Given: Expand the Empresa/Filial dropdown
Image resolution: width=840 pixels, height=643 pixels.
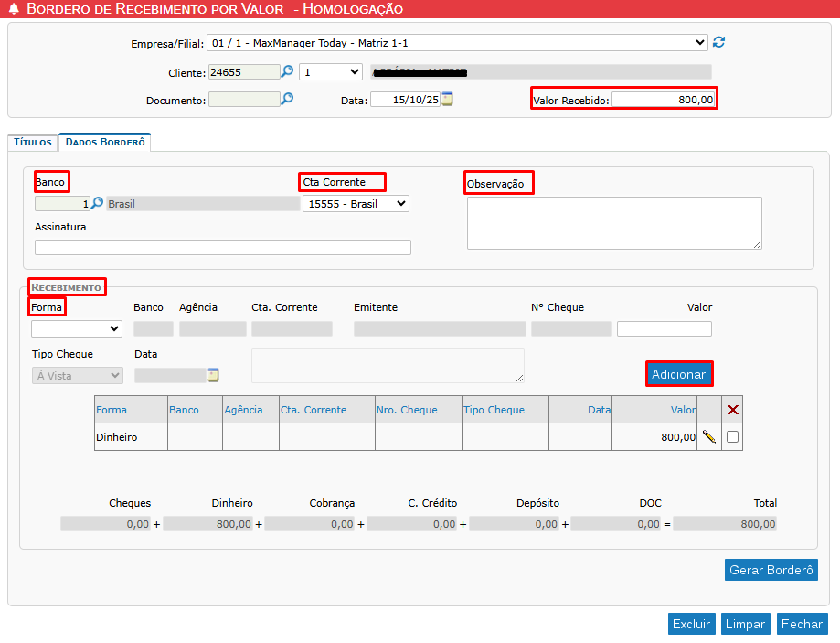Looking at the screenshot, I should [x=457, y=42].
